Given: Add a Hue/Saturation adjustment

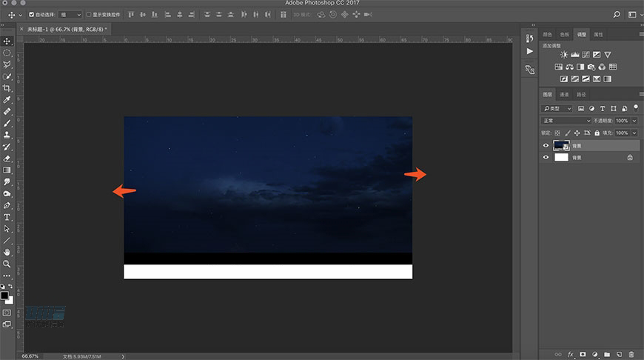Looking at the screenshot, I should [x=559, y=67].
